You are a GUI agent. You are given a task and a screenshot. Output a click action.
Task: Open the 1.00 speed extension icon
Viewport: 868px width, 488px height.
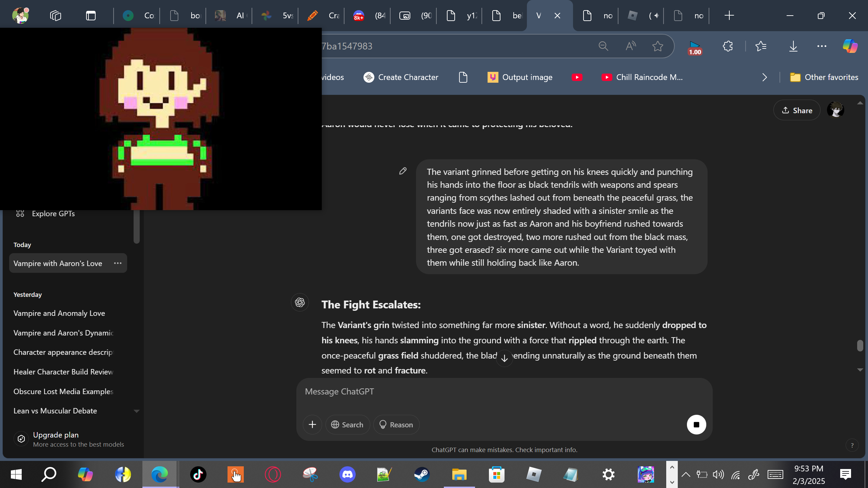pyautogui.click(x=694, y=47)
